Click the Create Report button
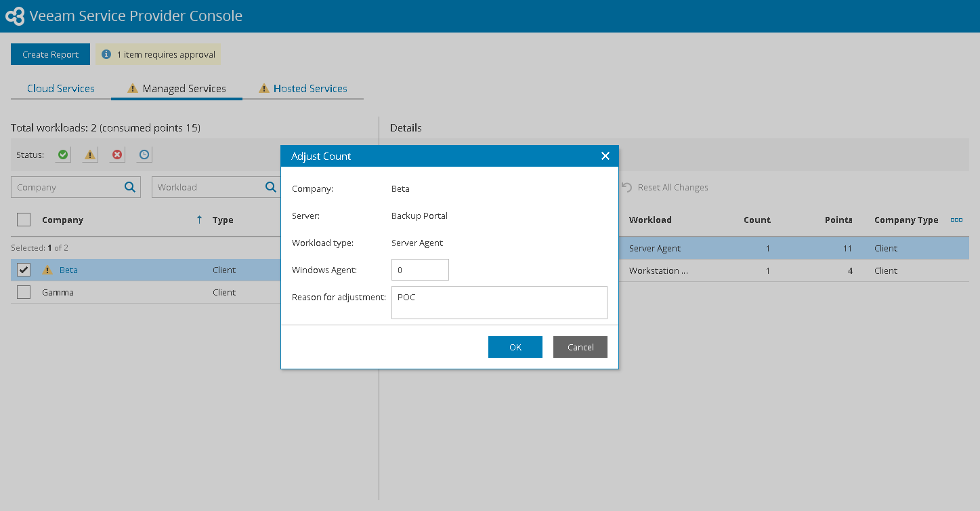Screen dimensions: 980x511 tap(50, 54)
